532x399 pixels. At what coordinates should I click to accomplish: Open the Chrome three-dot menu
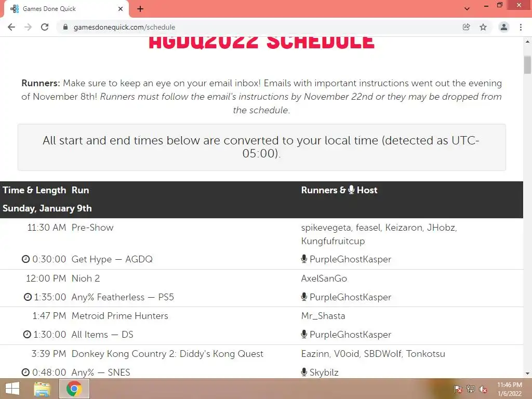pyautogui.click(x=521, y=27)
